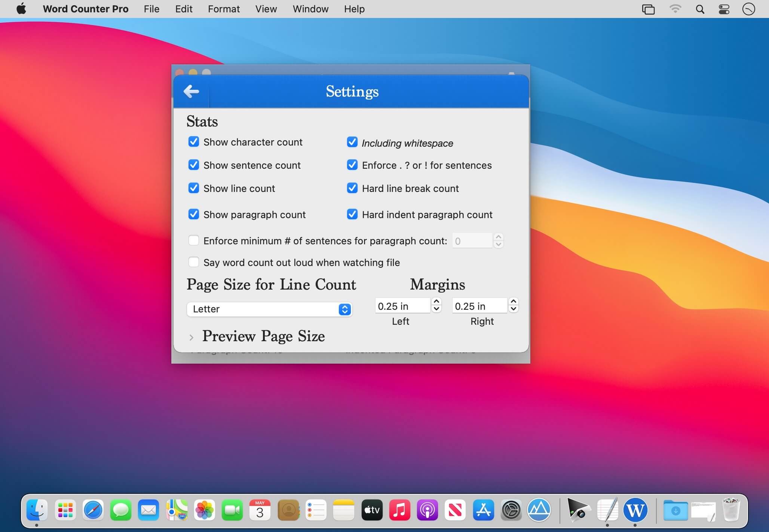
Task: Open Finder from the Dock
Action: [x=37, y=510]
